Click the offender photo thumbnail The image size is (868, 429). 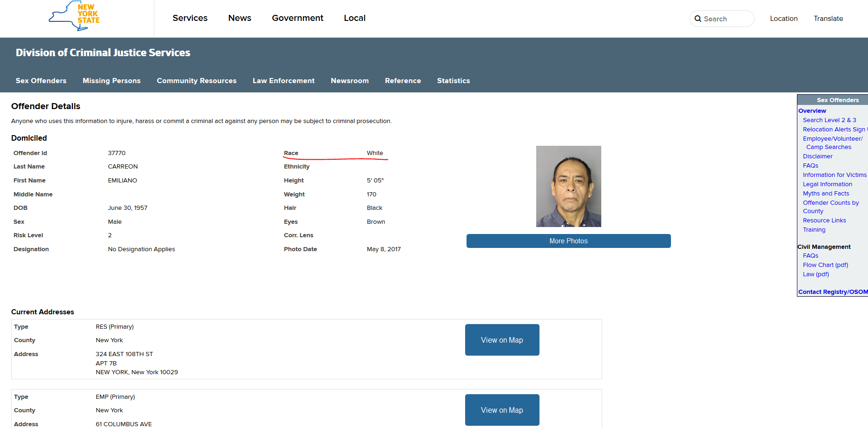[568, 186]
